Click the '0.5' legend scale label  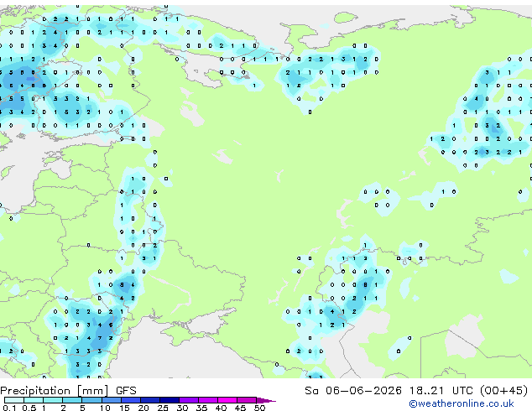(x=29, y=408)
